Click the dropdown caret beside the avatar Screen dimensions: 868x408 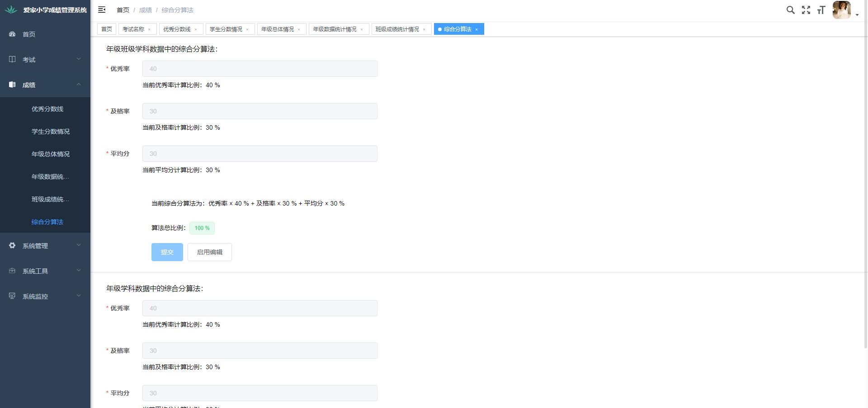[857, 15]
